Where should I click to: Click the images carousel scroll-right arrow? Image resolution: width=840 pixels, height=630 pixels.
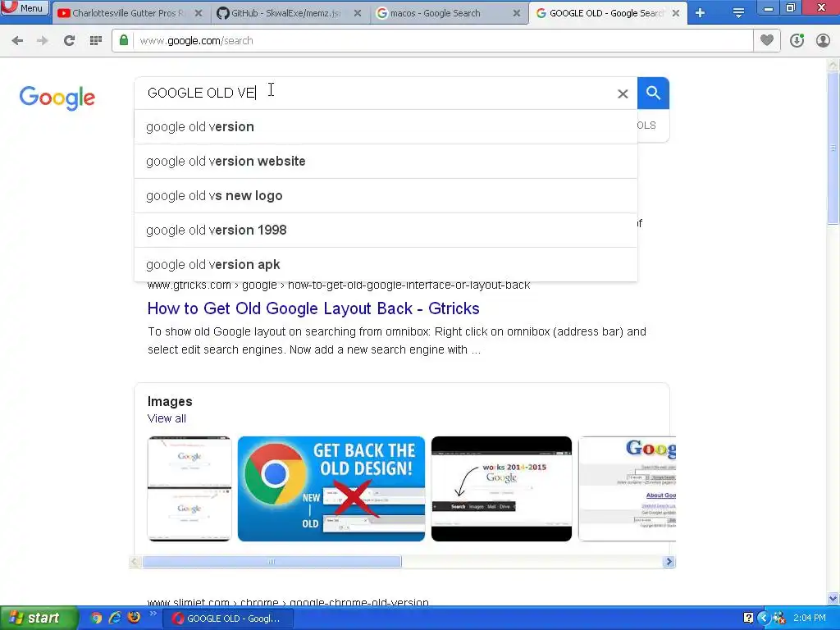click(669, 561)
